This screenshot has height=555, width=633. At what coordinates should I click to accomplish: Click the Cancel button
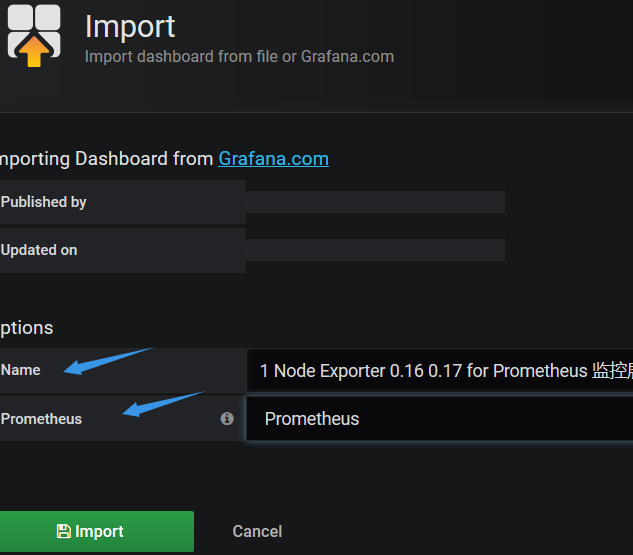pyautogui.click(x=257, y=531)
